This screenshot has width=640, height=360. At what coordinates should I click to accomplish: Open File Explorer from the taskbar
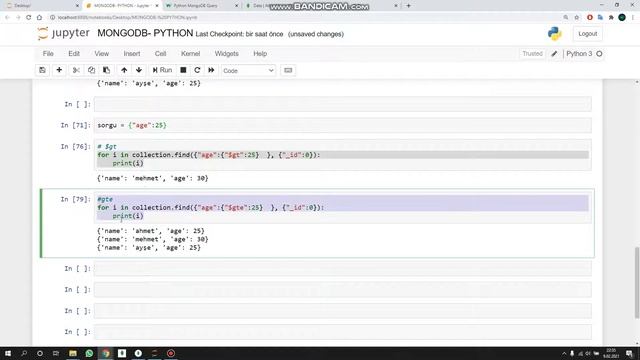tap(73, 353)
